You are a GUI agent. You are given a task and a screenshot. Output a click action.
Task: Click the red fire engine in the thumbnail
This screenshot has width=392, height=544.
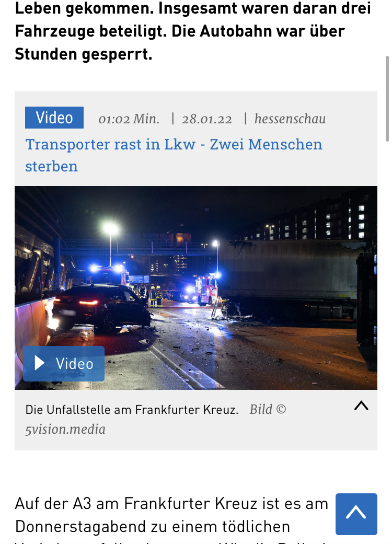206,290
